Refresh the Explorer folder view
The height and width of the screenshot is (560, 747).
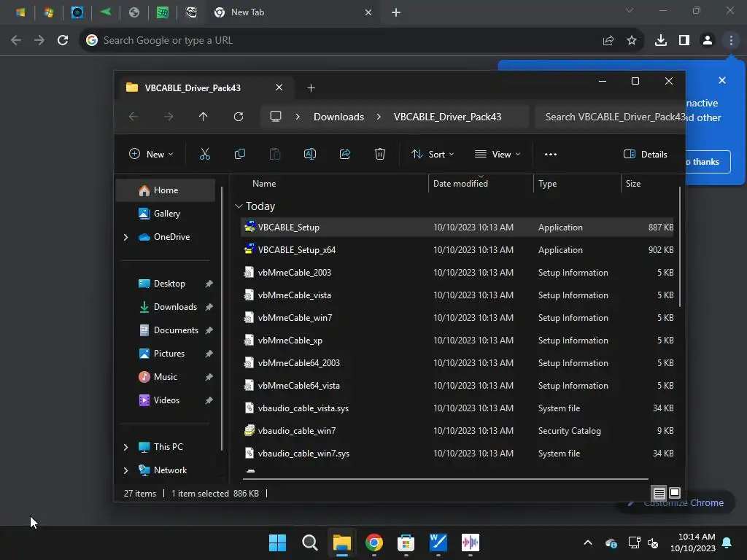(x=239, y=117)
